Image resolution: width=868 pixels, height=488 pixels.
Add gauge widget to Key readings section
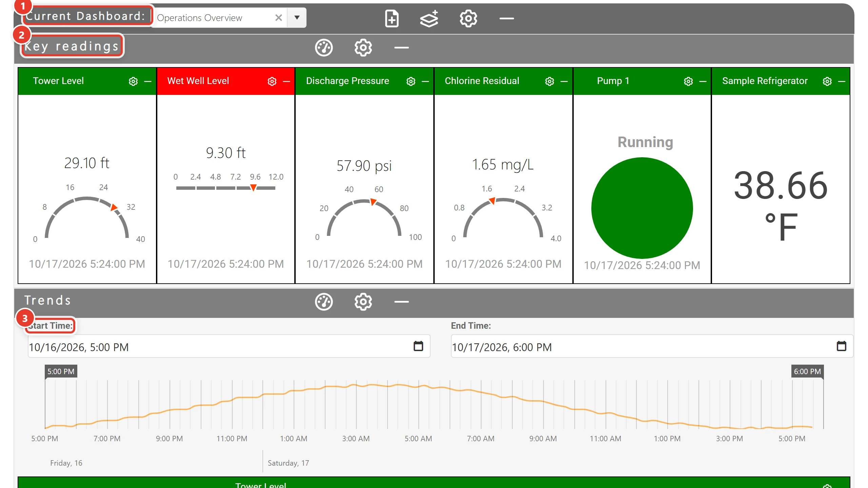(x=324, y=48)
